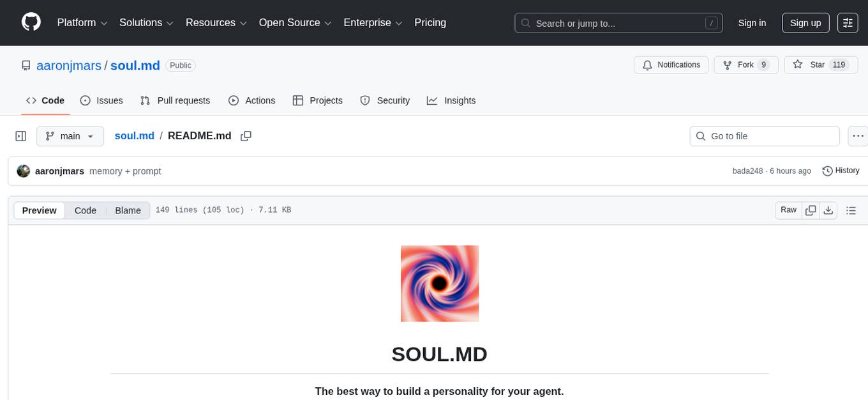Screen dimensions: 868x400
Task: Copy the raw file contents
Action: pos(811,210)
